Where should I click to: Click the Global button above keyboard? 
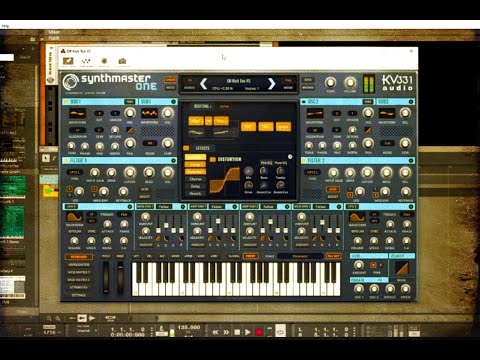coord(234,256)
